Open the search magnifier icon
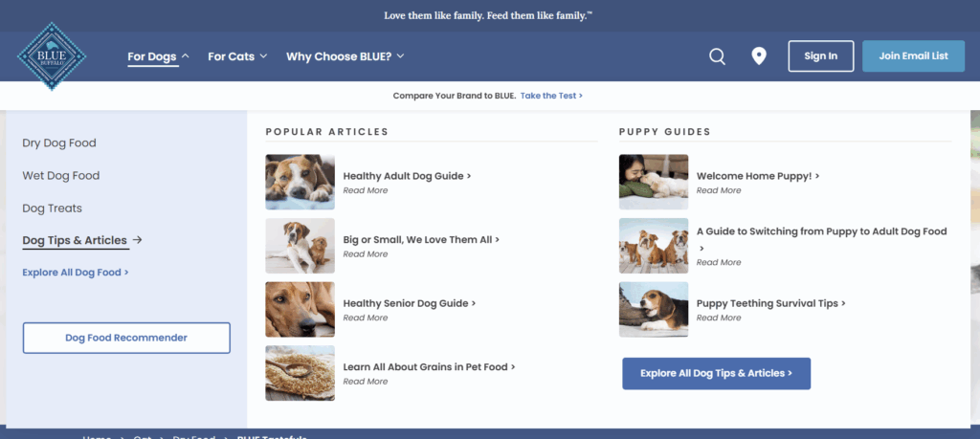Image resolution: width=980 pixels, height=439 pixels. pos(717,56)
